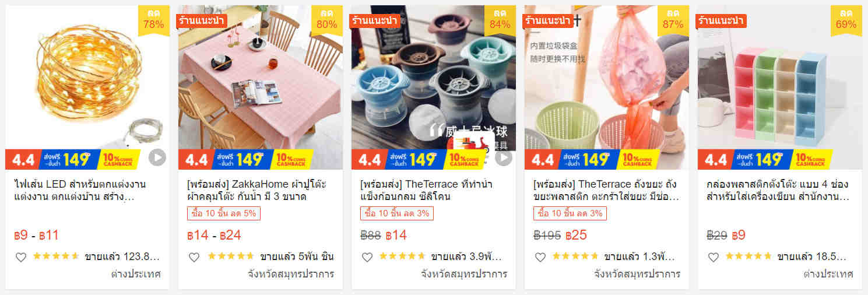This screenshot has height=295, width=868.
Task: Click the 'ซื้อ 10 ชิ้น ลด 3%' tag on ice mold item
Action: 397,213
